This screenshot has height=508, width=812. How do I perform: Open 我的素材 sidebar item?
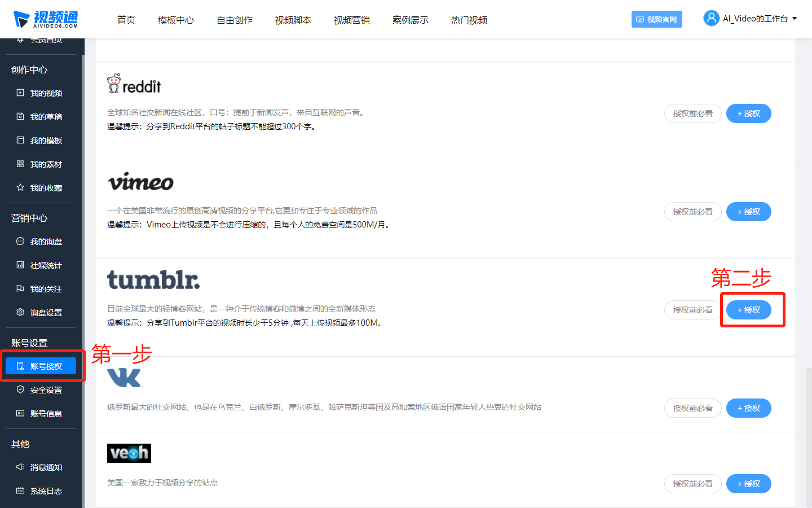(41, 164)
